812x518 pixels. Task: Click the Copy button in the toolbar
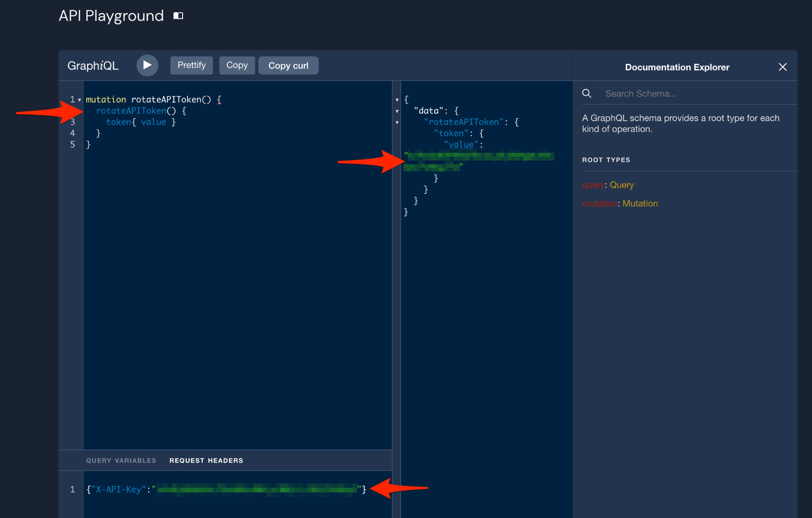coord(237,65)
